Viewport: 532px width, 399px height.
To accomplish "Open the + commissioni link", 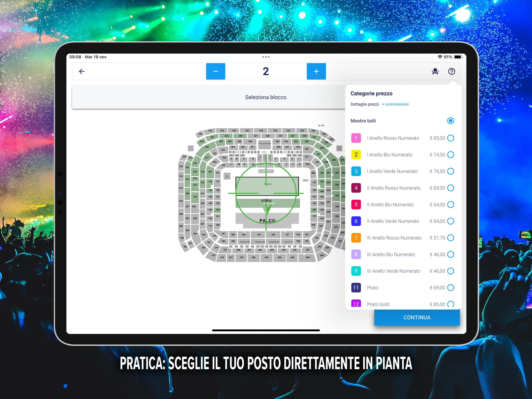I will click(395, 104).
